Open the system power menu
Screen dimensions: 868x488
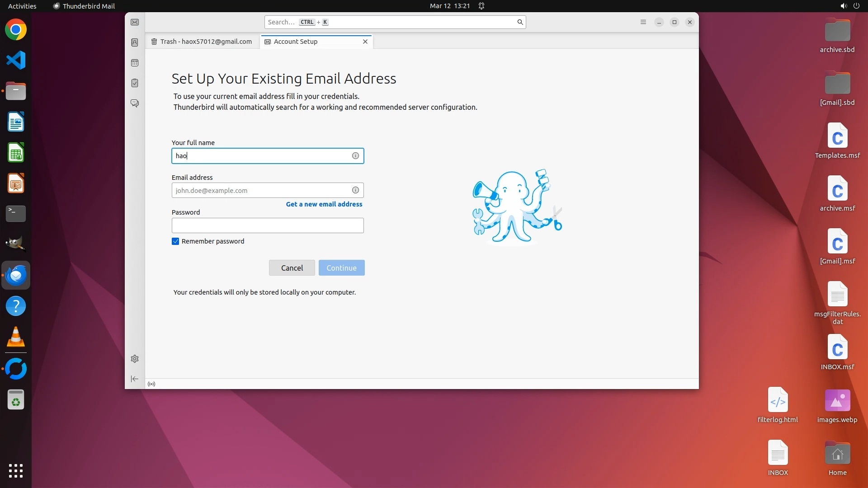coord(856,6)
